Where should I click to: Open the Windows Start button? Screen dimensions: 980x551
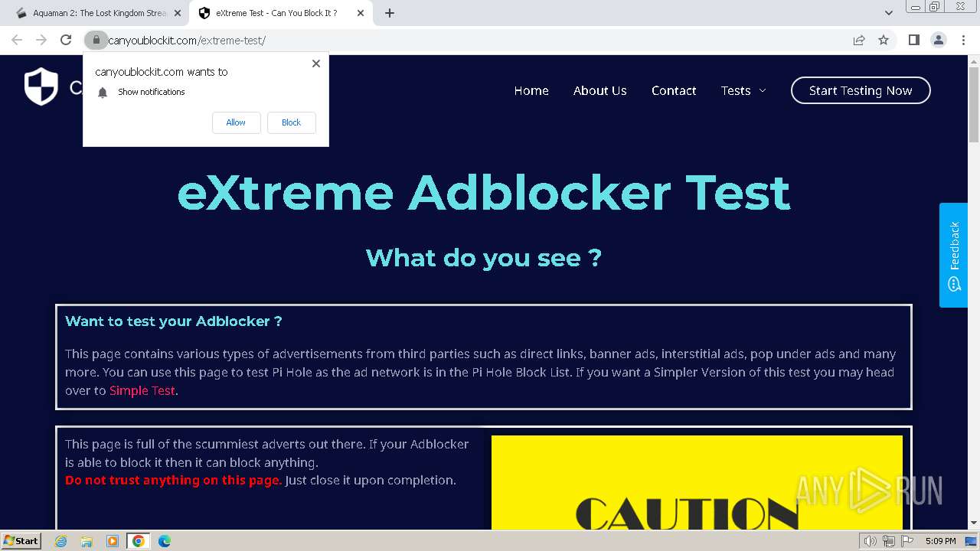click(x=21, y=540)
